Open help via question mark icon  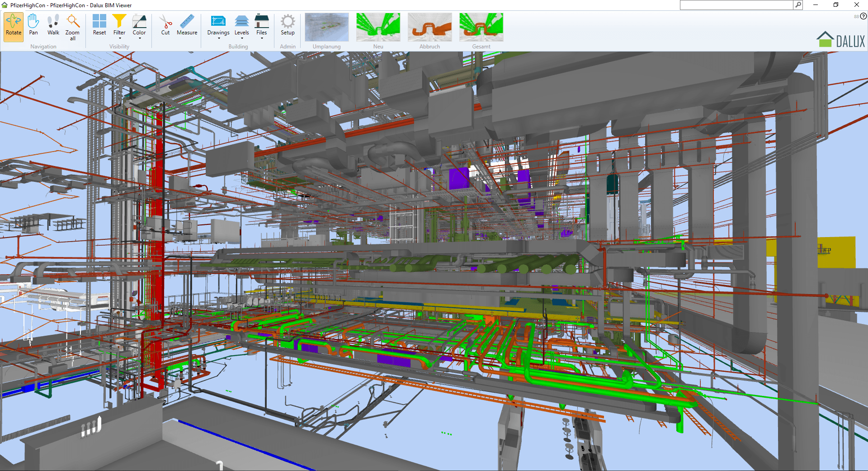pos(863,16)
